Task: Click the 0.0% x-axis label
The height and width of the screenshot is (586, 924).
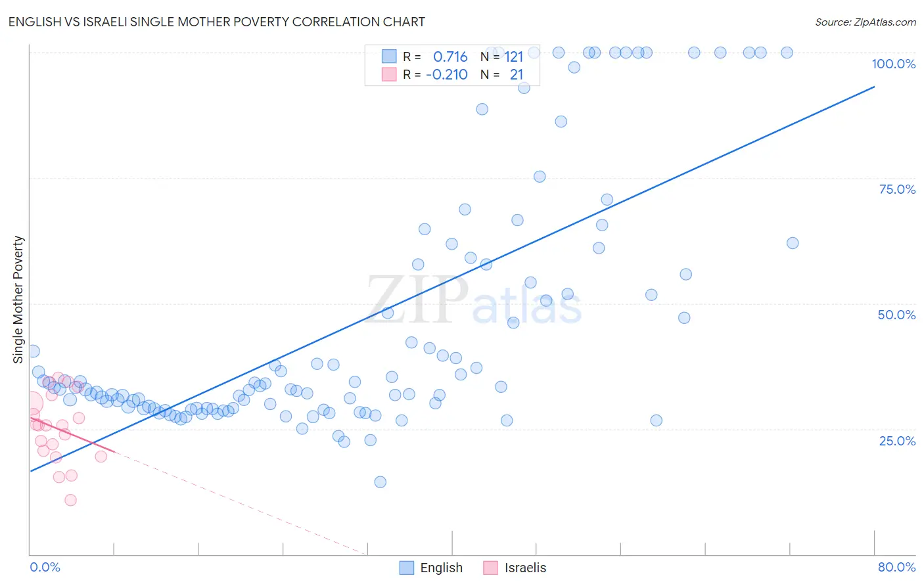Action: tap(45, 567)
